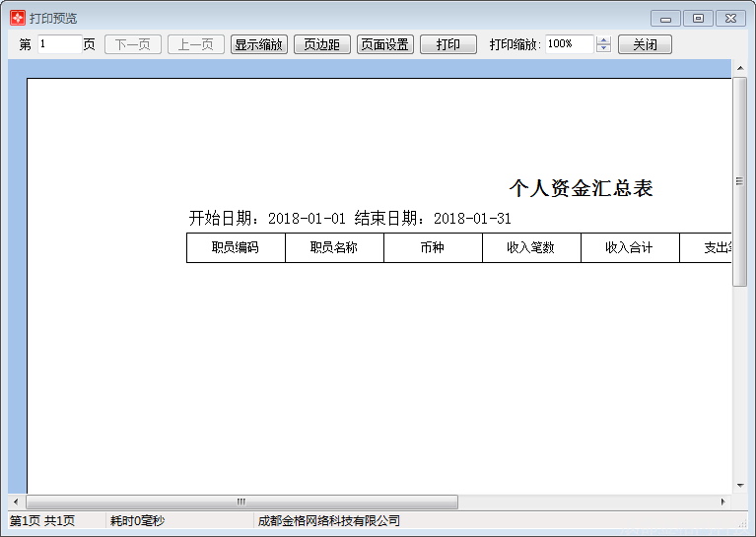Click the horizontal scrollbar thumb
The image size is (756, 537).
(x=241, y=502)
